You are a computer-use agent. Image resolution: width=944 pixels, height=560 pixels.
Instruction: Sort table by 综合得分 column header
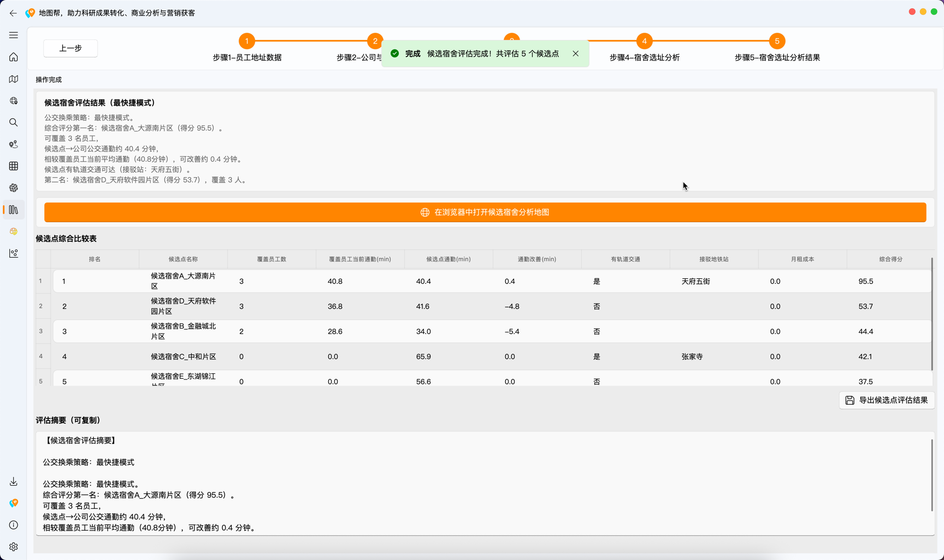890,259
